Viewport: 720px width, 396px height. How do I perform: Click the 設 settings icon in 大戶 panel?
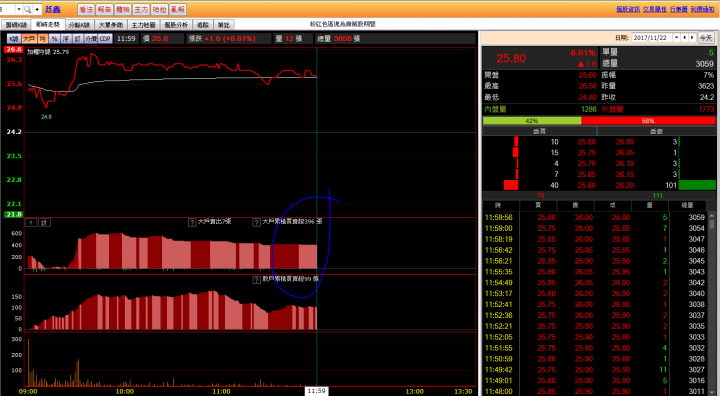45,223
